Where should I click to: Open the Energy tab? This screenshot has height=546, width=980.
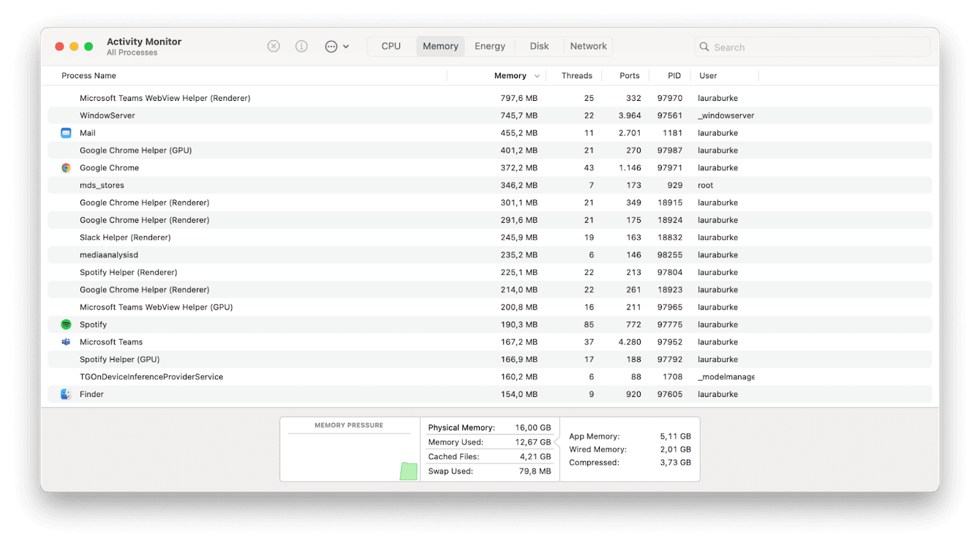(x=489, y=45)
